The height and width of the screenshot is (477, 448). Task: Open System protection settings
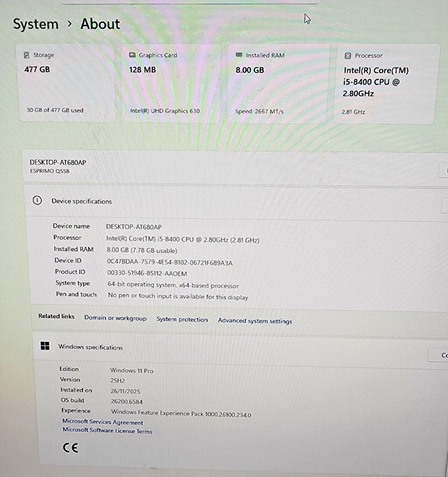[x=182, y=319]
